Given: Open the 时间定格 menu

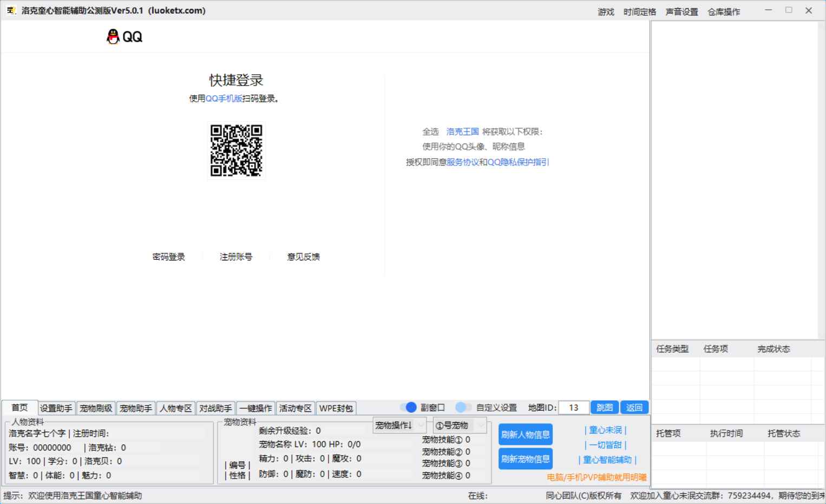Looking at the screenshot, I should point(639,11).
